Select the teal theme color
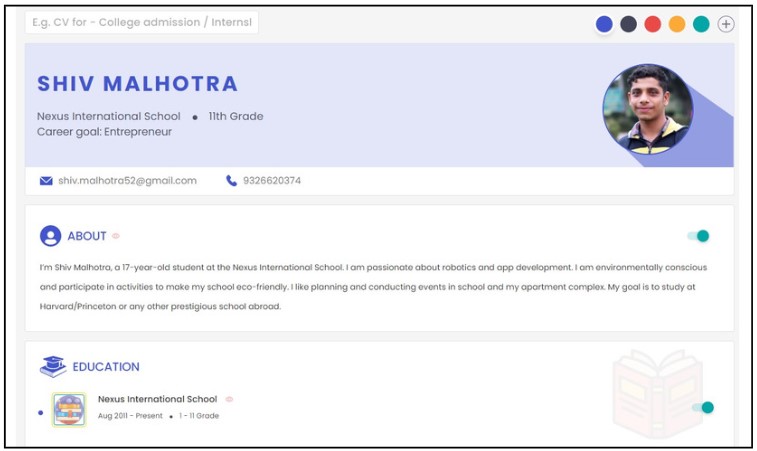 pos(701,24)
